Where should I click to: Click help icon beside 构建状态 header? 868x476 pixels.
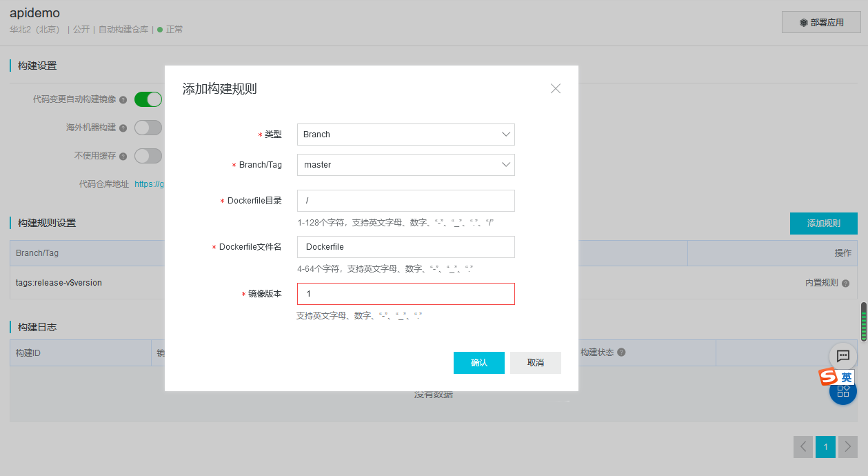coord(621,353)
